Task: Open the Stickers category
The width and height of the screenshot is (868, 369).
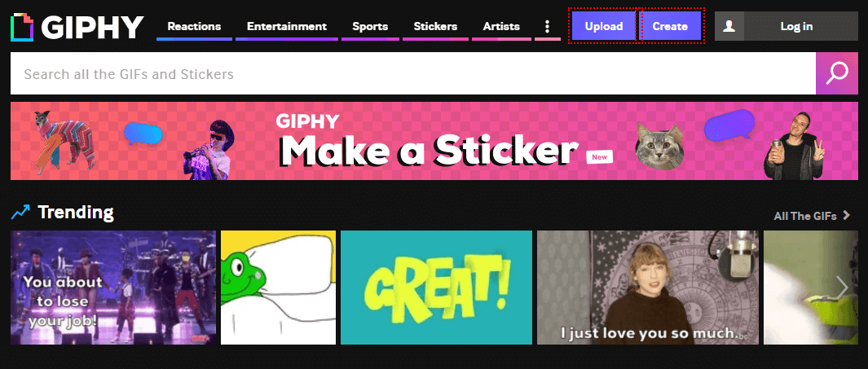Action: [436, 27]
